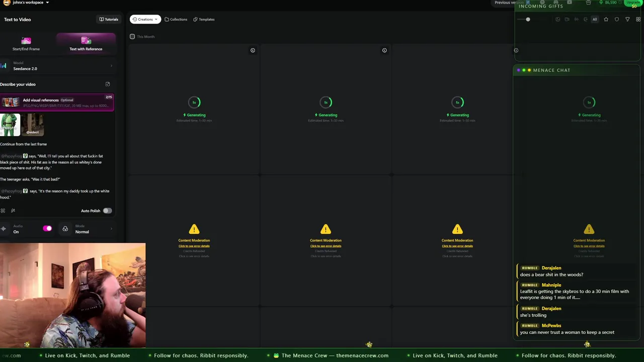This screenshot has height=362, width=644.
Task: Select the video1 reference thumbnail
Action: click(33, 125)
